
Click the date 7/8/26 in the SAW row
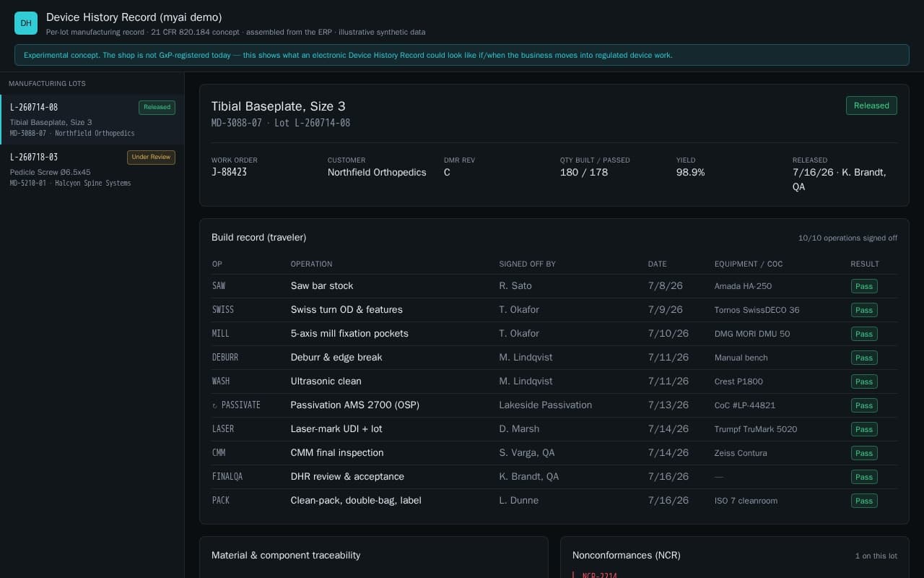tap(665, 285)
